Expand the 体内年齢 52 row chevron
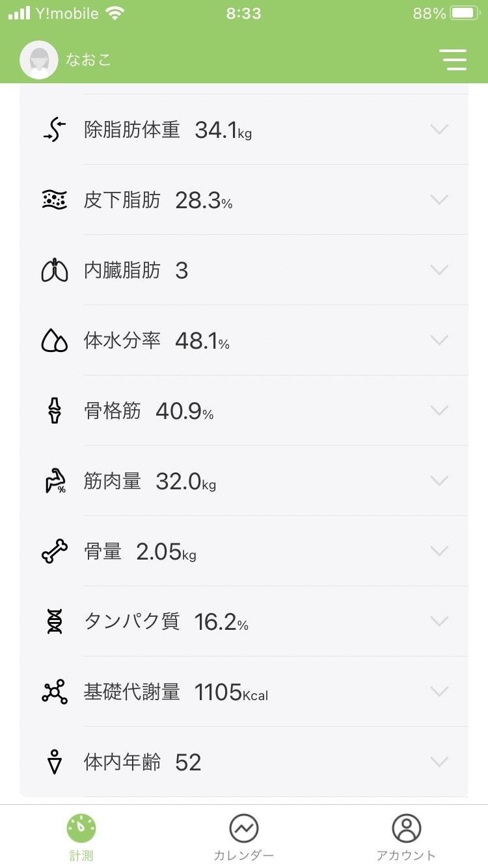The image size is (488, 868). 440,762
